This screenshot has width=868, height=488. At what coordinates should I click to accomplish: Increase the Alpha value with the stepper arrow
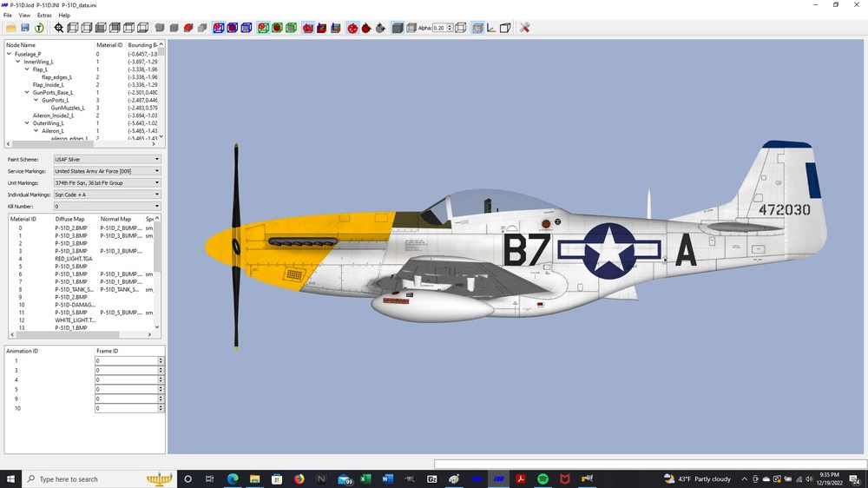pyautogui.click(x=450, y=25)
